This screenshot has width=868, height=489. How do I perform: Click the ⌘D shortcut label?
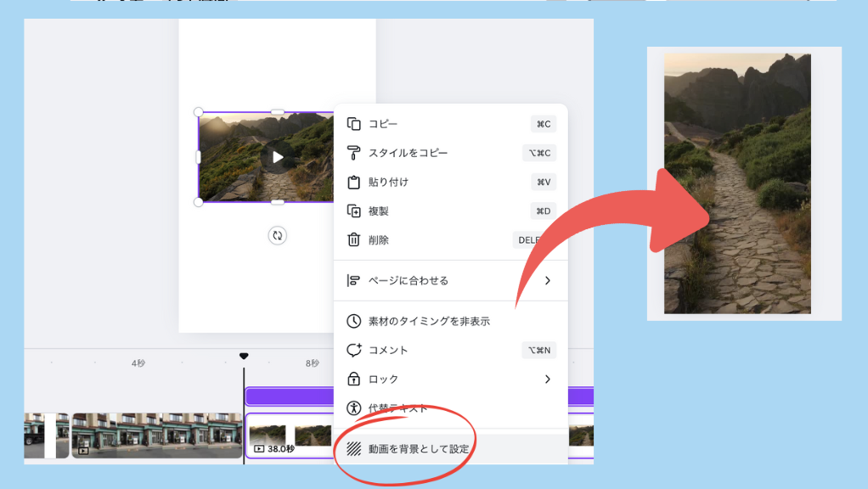click(544, 211)
